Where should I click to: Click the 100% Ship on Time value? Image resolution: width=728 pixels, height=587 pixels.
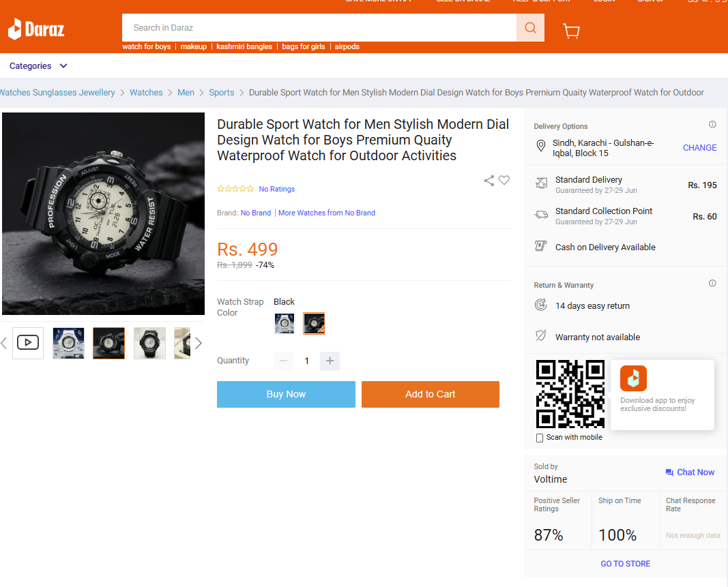point(617,535)
